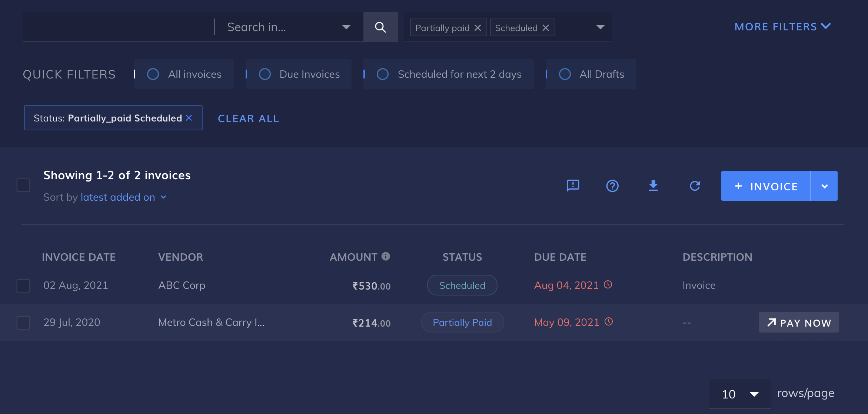Select the All invoices quick filter
Viewport: 868px width, 414px height.
(x=184, y=74)
